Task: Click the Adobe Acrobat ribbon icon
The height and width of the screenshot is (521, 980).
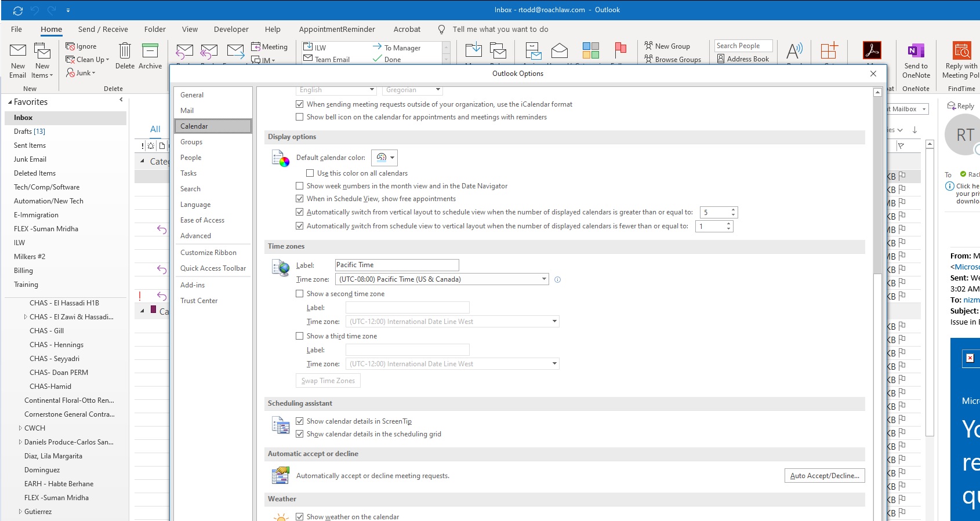Action: tap(872, 51)
